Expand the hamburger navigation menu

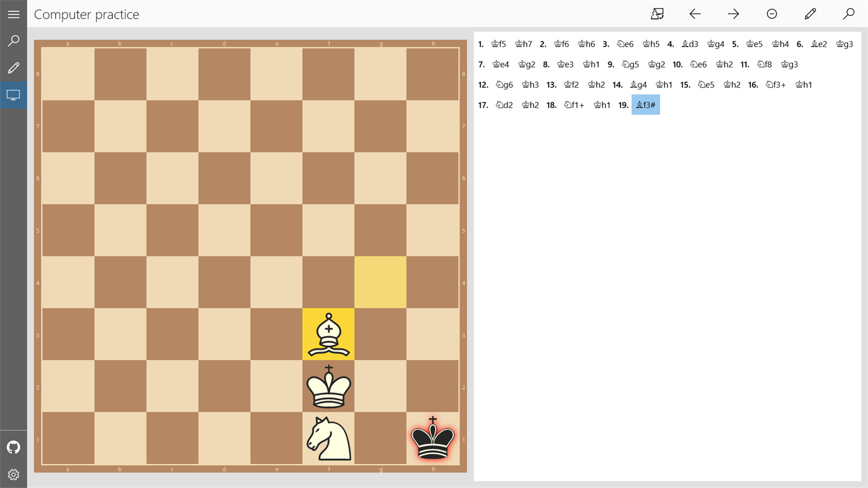(13, 14)
